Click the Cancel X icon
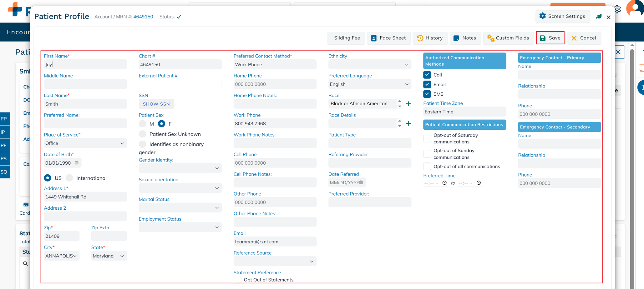The height and width of the screenshot is (289, 644). 574,38
